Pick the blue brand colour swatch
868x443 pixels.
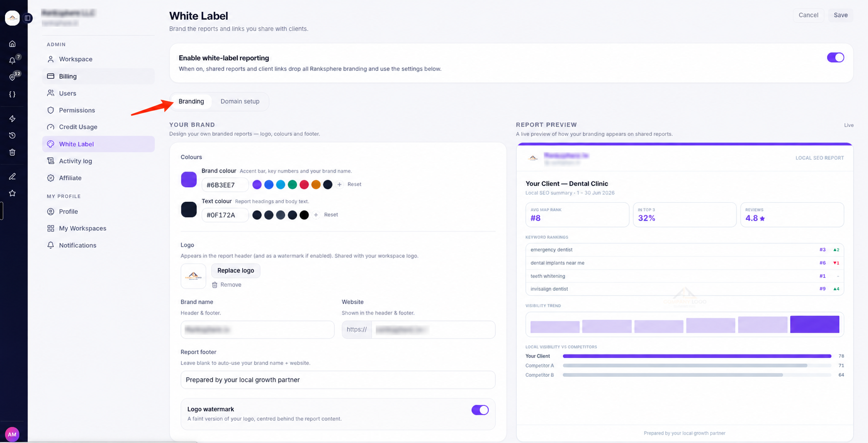[x=269, y=184]
